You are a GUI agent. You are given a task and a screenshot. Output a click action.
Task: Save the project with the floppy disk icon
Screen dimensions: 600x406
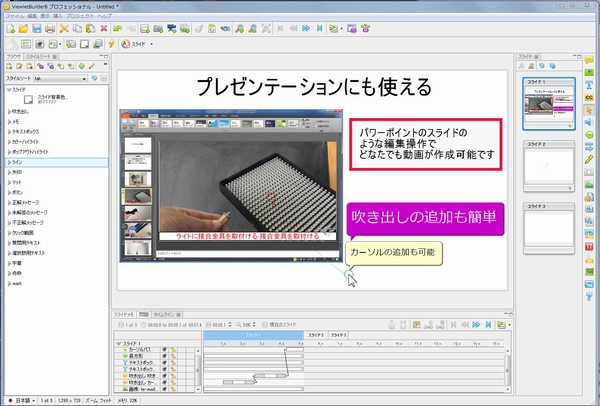click(x=37, y=29)
